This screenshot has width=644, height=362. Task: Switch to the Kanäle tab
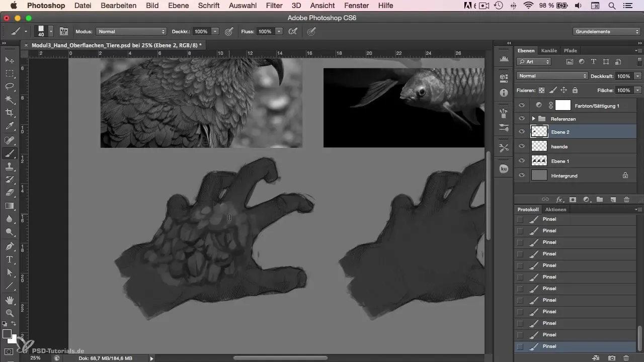(548, 51)
